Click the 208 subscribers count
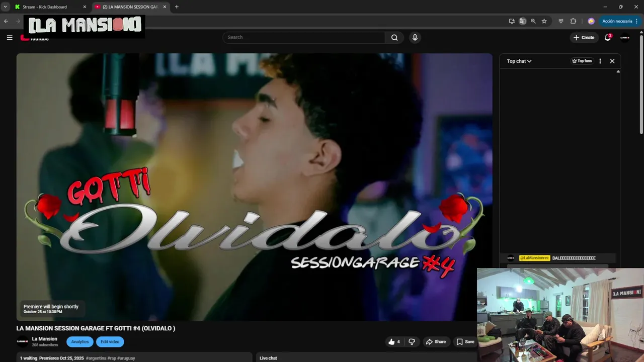The height and width of the screenshot is (362, 644). pos(45,345)
